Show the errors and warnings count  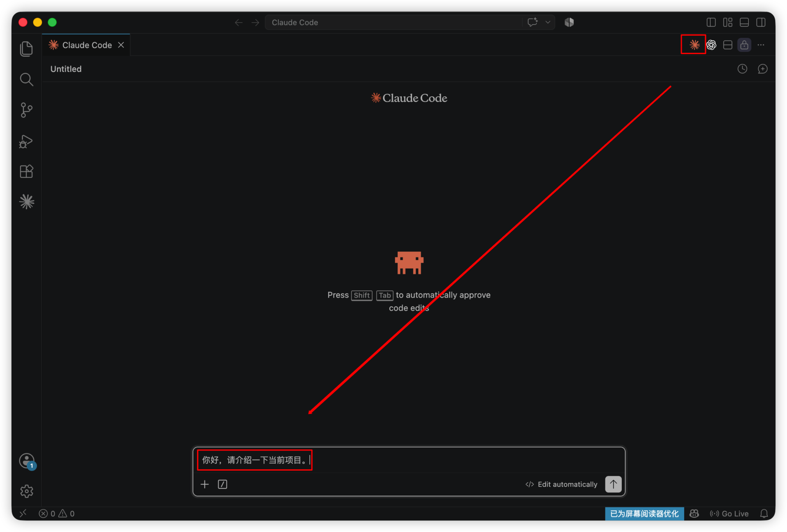[x=57, y=514]
